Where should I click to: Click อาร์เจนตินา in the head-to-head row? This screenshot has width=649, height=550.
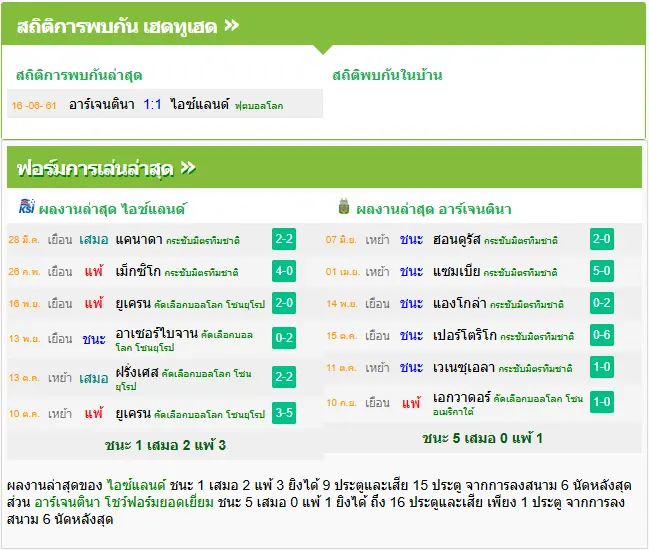pyautogui.click(x=102, y=104)
